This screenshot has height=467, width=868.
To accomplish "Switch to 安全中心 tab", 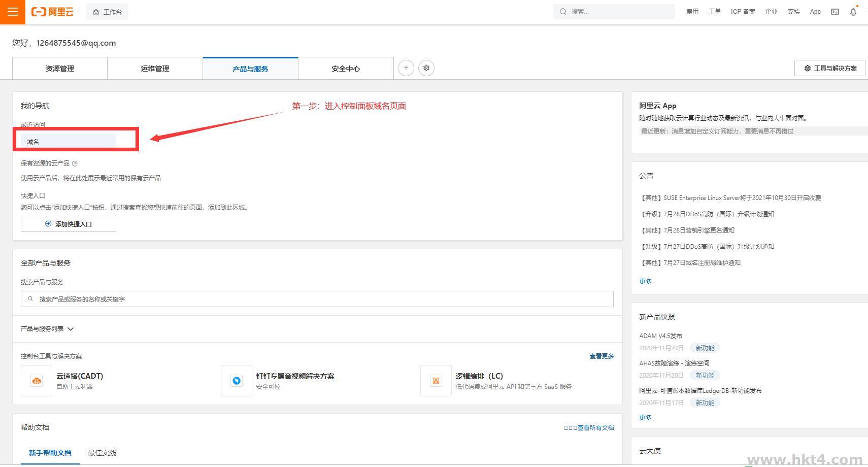I will 346,69.
